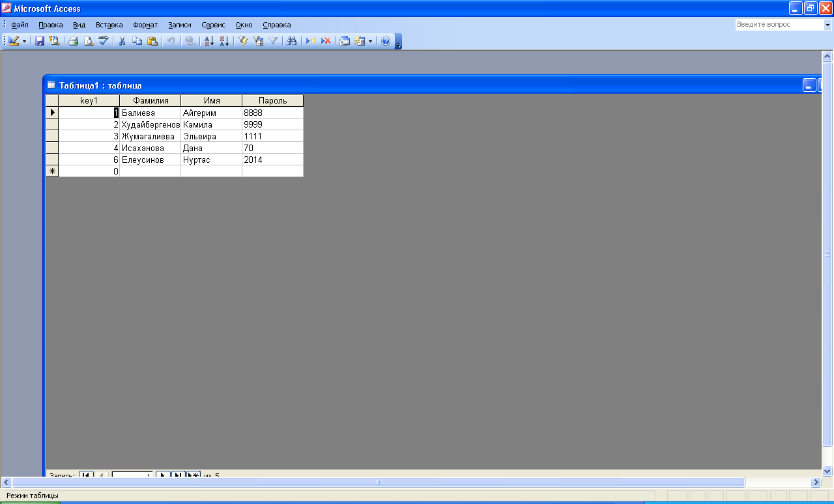The image size is (834, 504).
Task: Select the key1 column header
Action: point(89,100)
